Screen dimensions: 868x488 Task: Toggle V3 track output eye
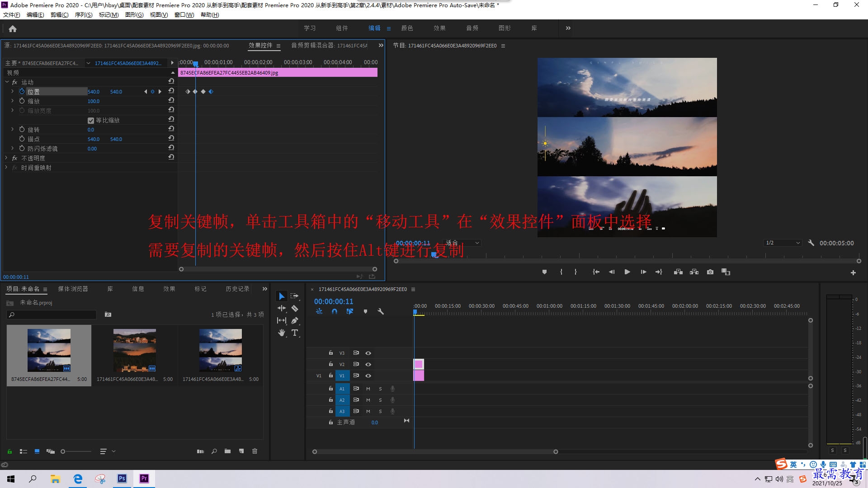[x=368, y=353]
